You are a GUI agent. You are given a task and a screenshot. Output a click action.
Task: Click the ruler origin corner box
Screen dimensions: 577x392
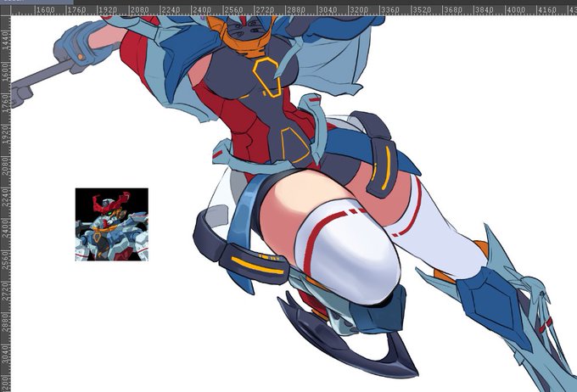[x=5, y=10]
